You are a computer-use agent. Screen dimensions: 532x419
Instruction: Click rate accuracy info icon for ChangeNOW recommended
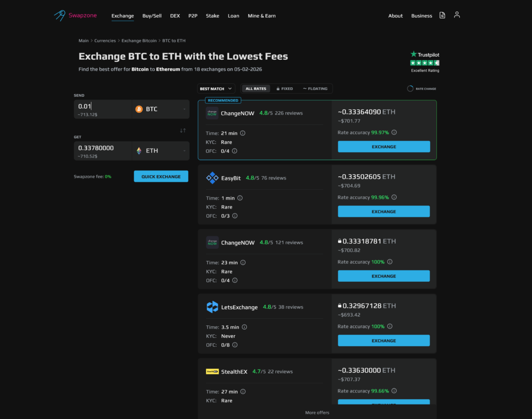pyautogui.click(x=394, y=133)
